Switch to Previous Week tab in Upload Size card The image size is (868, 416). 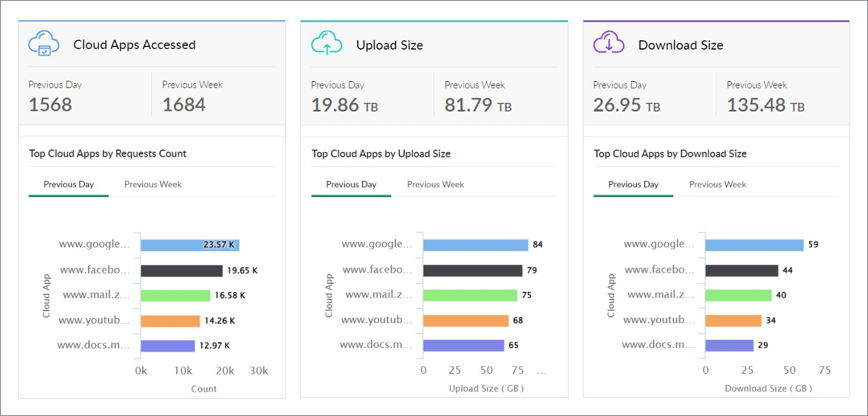(x=435, y=184)
